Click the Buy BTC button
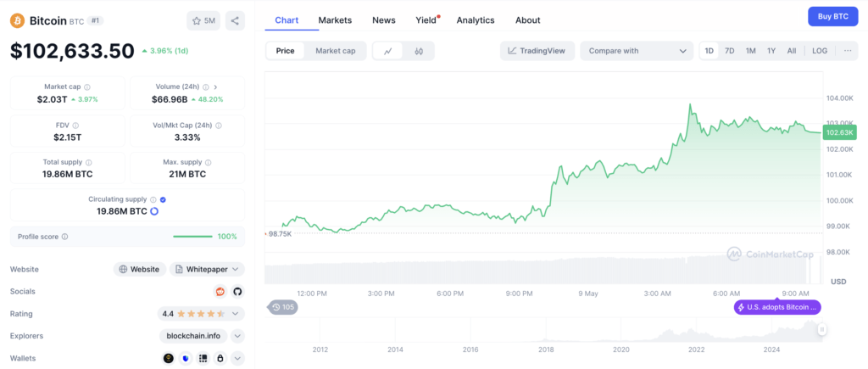This screenshot has width=868, height=369. click(833, 17)
